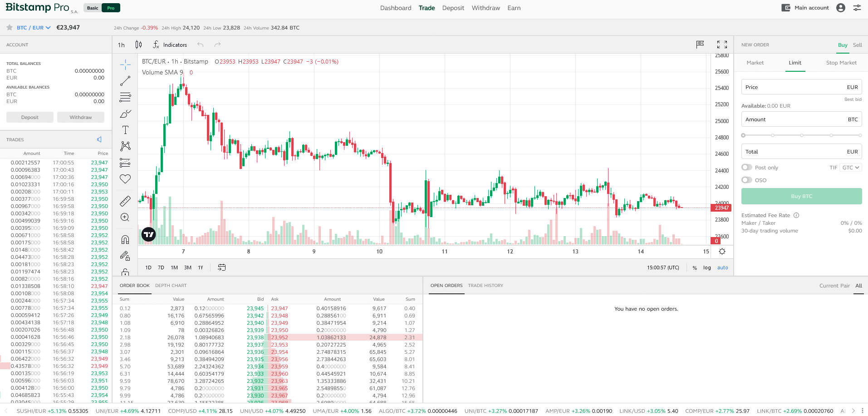Toggle magnet mode

[125, 239]
